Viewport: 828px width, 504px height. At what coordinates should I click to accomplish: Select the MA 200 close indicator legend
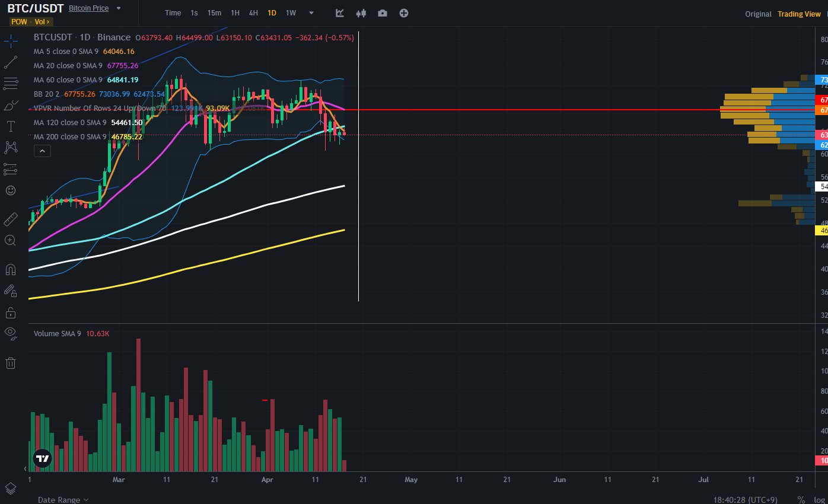tap(88, 137)
